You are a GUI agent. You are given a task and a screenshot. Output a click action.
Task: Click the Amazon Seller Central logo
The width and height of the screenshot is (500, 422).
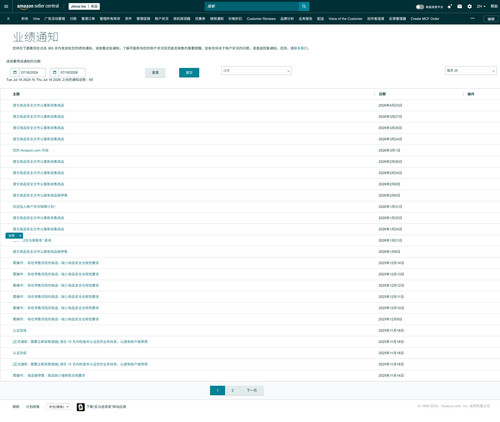tap(38, 6)
